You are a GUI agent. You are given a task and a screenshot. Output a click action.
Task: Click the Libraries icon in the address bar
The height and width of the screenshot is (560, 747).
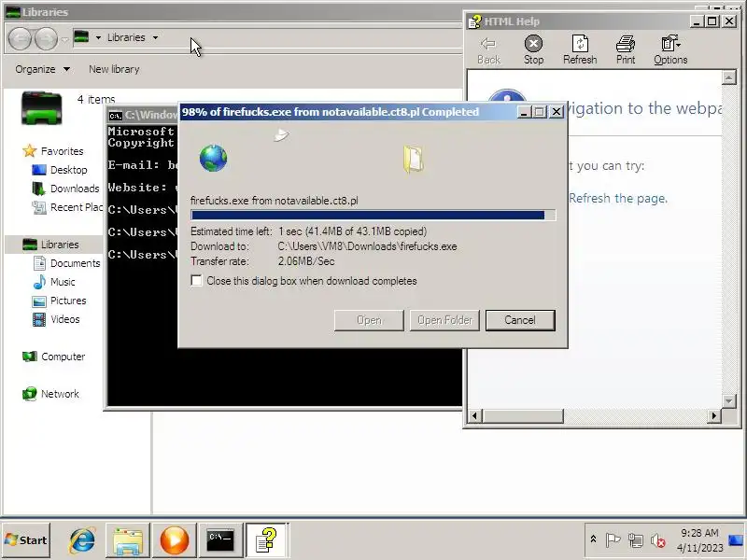[x=81, y=36]
